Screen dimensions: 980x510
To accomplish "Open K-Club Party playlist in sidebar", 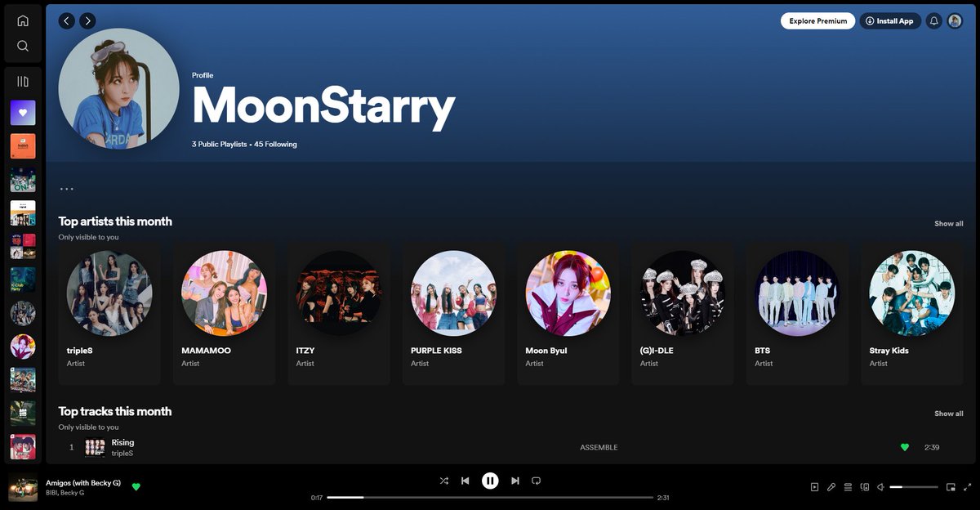I will pyautogui.click(x=23, y=280).
